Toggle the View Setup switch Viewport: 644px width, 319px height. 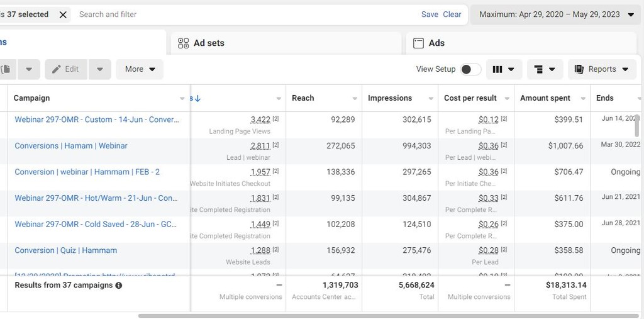click(x=470, y=69)
